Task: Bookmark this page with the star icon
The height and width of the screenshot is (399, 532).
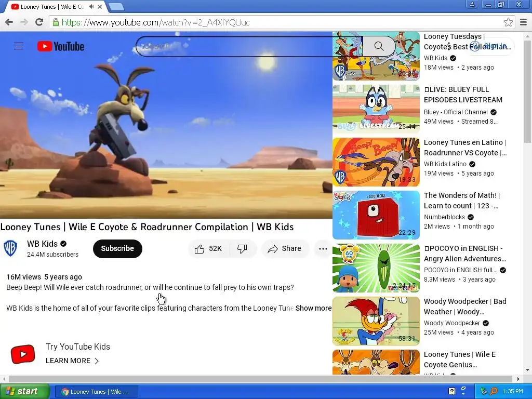Action: 508,22
